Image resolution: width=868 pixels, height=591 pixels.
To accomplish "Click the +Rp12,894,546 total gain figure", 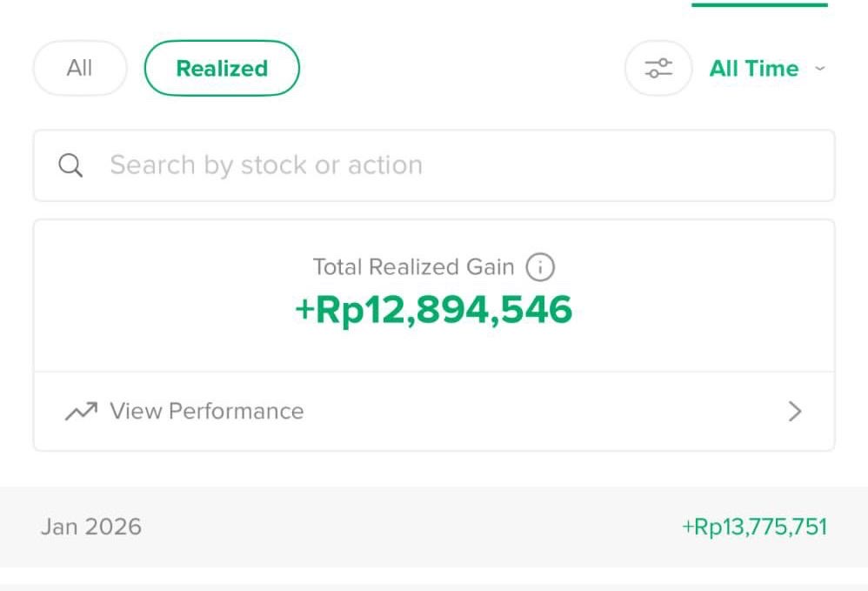I will (434, 310).
